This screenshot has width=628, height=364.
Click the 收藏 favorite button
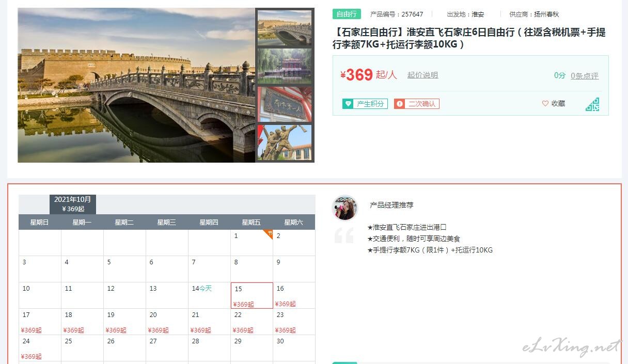click(554, 104)
